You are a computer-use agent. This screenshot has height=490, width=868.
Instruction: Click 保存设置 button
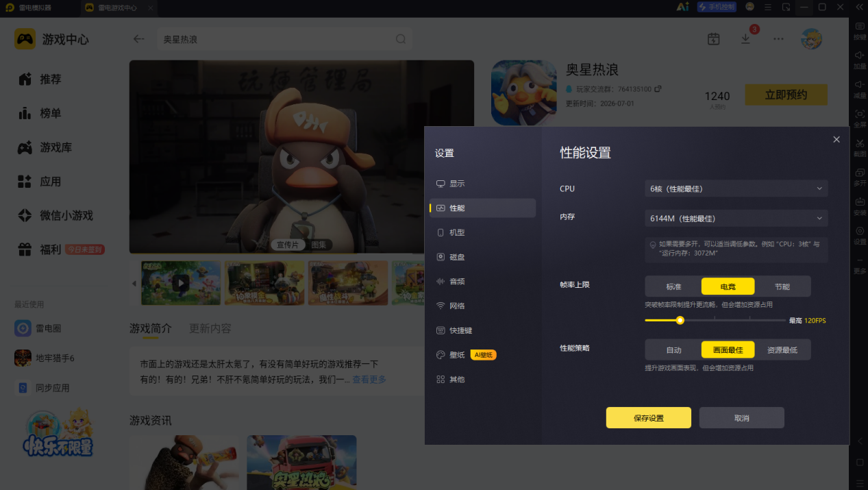point(648,417)
